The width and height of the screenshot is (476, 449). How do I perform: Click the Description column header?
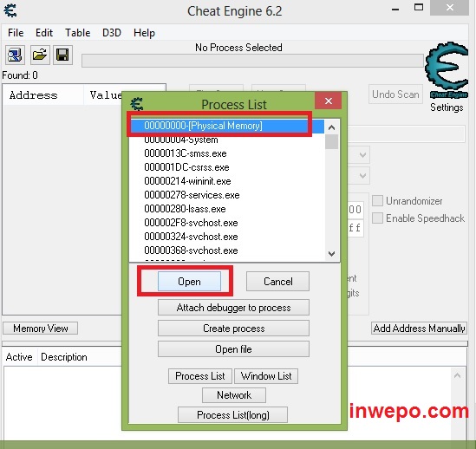(64, 357)
